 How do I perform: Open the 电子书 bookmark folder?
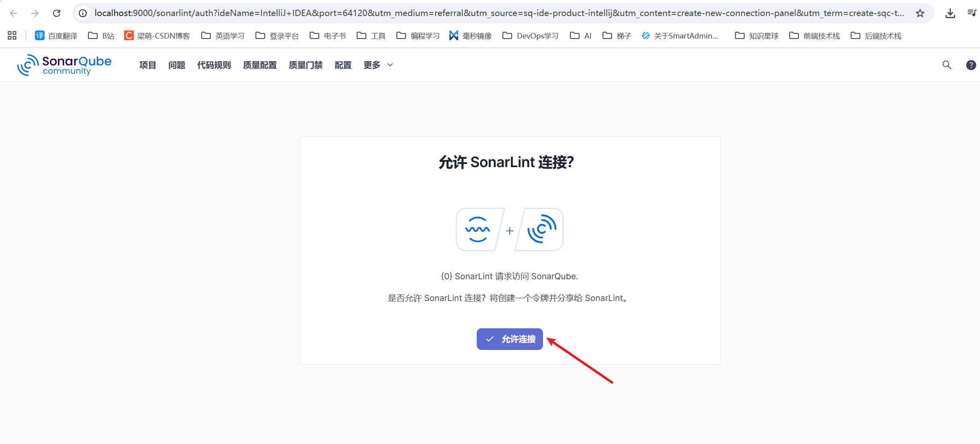pyautogui.click(x=328, y=36)
